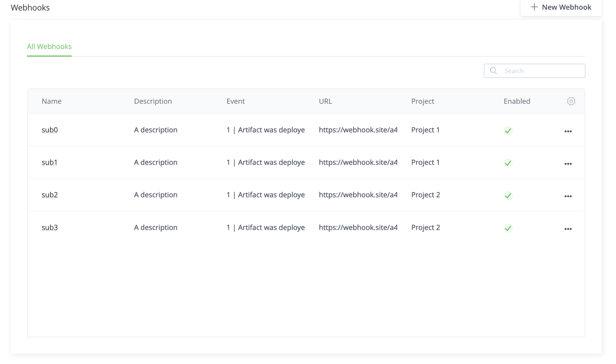Viewport: 616px width, 364px height.
Task: Click the search magnifier icon
Action: [x=493, y=71]
